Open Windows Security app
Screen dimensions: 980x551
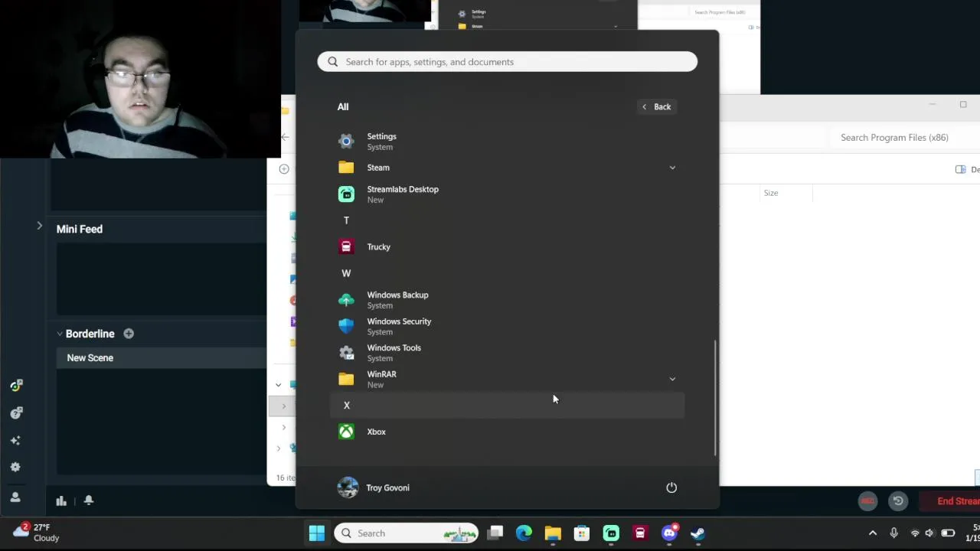coord(507,327)
